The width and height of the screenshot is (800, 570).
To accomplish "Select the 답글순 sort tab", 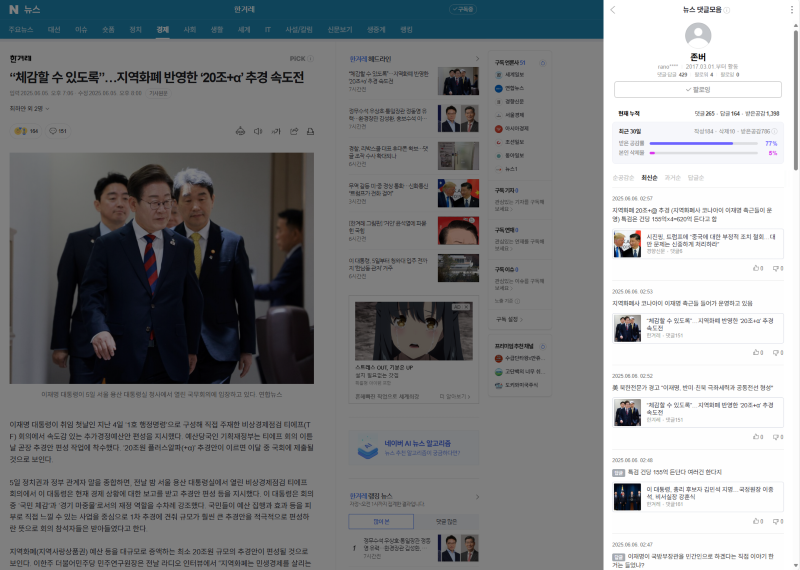I will click(x=695, y=178).
